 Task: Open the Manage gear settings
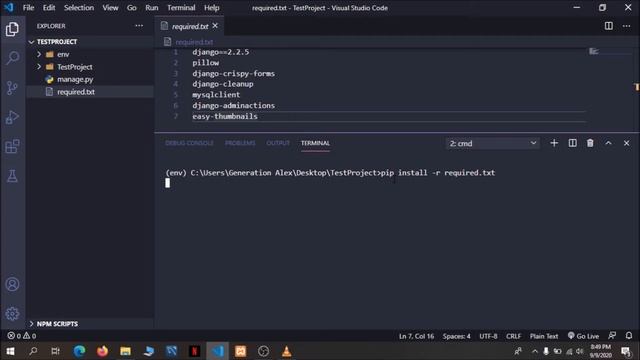point(12,313)
